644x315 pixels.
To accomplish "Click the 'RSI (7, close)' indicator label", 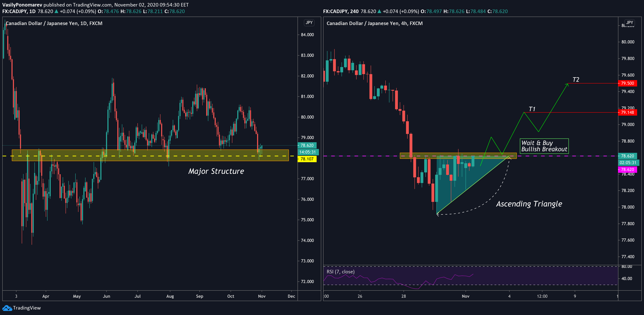I will [x=340, y=272].
